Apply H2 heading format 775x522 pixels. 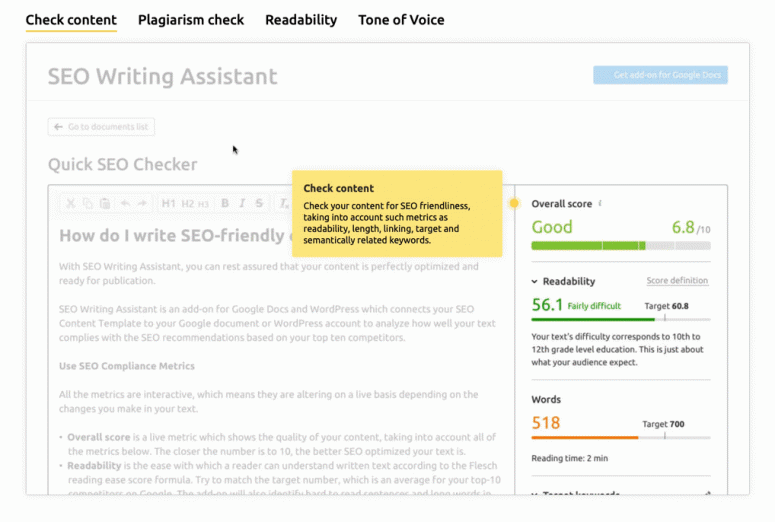point(187,203)
